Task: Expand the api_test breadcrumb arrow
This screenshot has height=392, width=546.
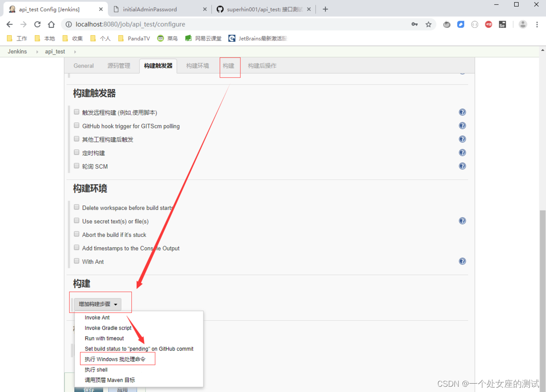Action: (75, 52)
